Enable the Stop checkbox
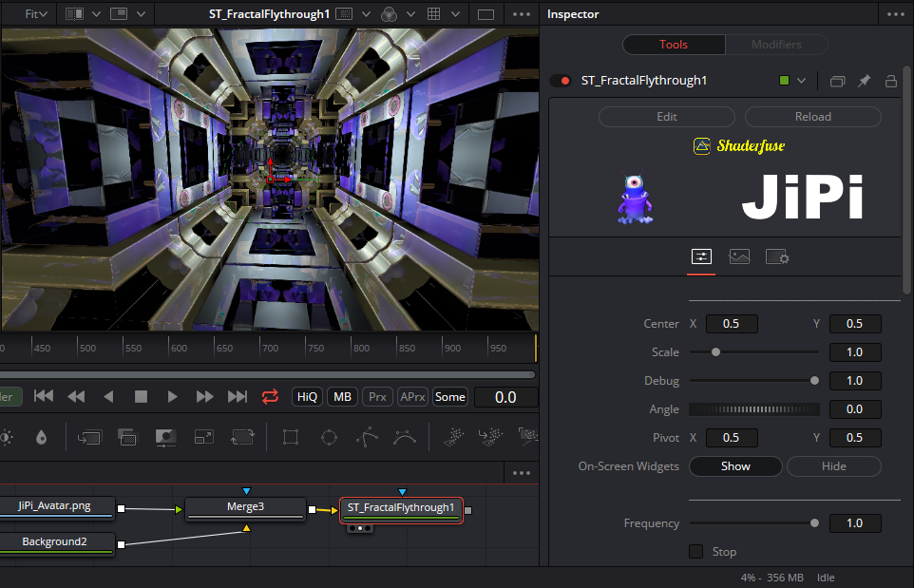This screenshot has height=588, width=914. pyautogui.click(x=696, y=551)
